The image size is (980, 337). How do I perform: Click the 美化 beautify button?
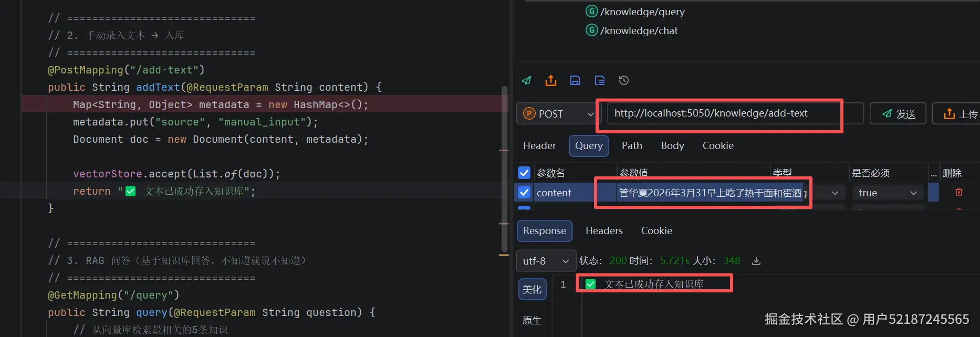click(x=532, y=289)
